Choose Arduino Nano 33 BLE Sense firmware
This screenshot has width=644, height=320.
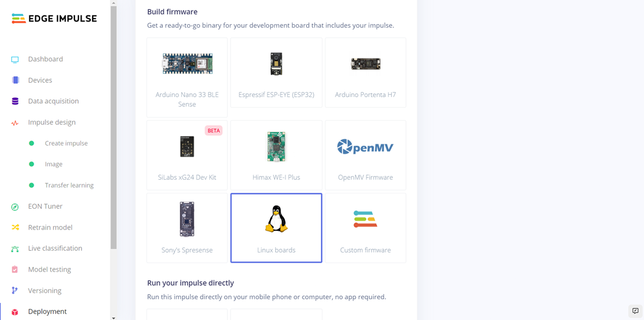coord(187,77)
